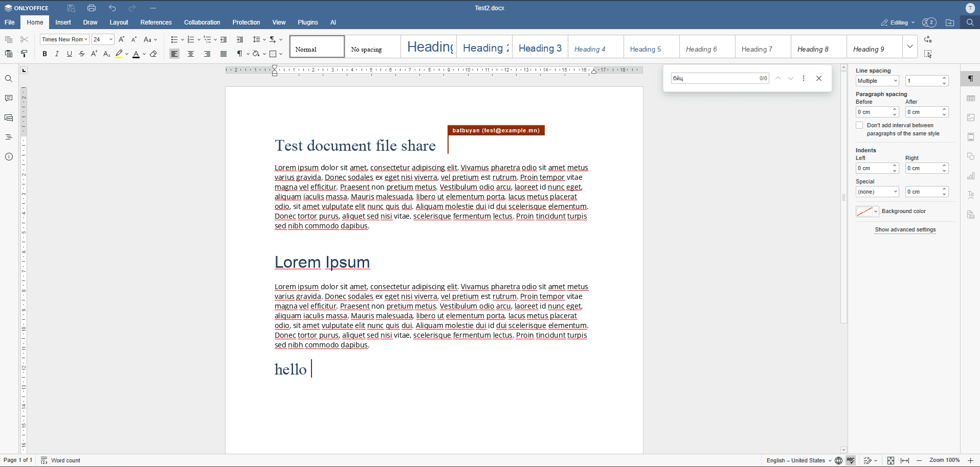
Task: Click the strikethrough formatting icon
Action: pos(82,54)
